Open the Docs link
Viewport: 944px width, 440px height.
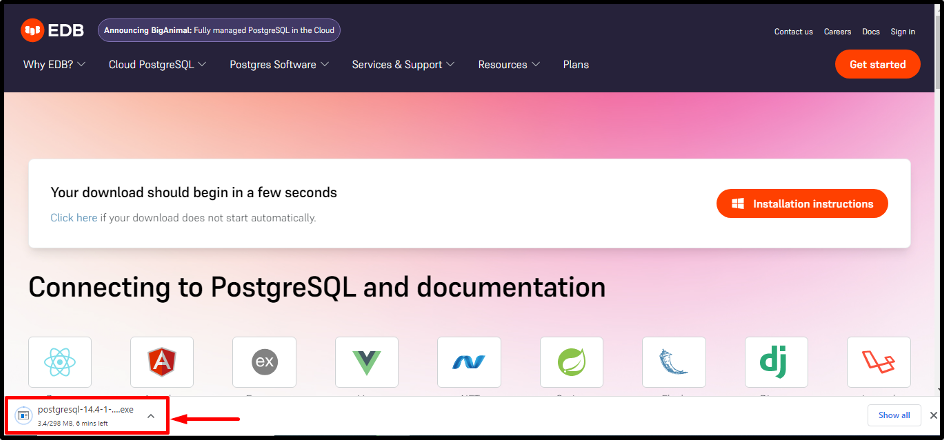pyautogui.click(x=871, y=32)
